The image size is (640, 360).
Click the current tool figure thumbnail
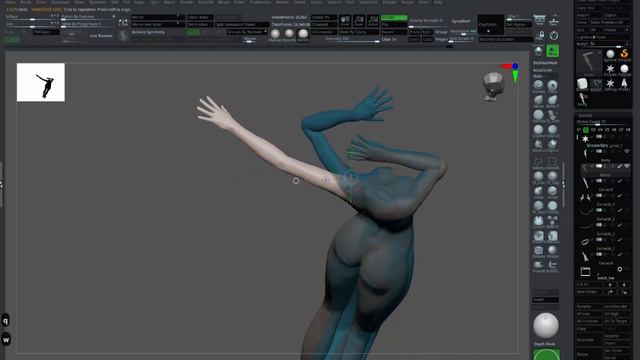point(589,62)
